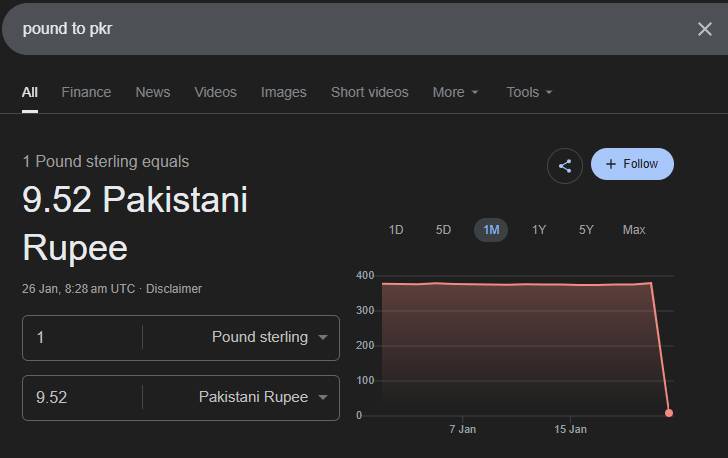Edit the Pound sterling amount field
Image resolution: width=728 pixels, height=458 pixels.
(82, 337)
